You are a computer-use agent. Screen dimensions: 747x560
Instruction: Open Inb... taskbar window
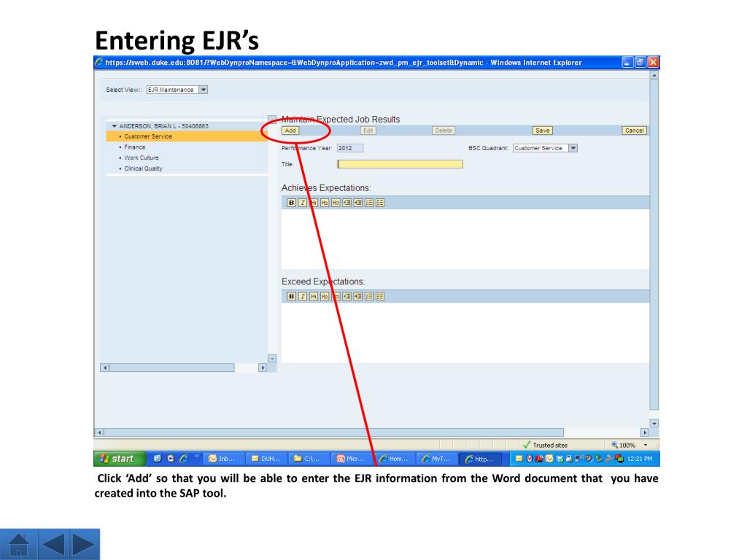pyautogui.click(x=222, y=459)
